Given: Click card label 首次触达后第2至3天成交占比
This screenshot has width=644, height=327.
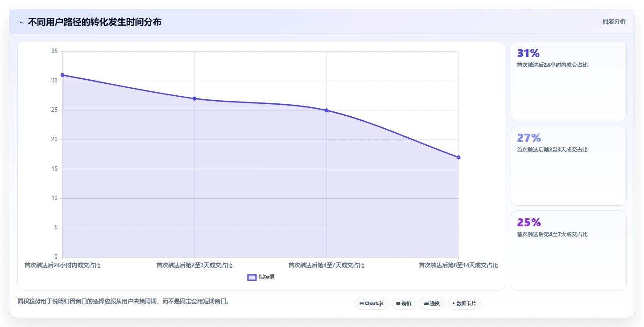Looking at the screenshot, I should click(x=552, y=150).
